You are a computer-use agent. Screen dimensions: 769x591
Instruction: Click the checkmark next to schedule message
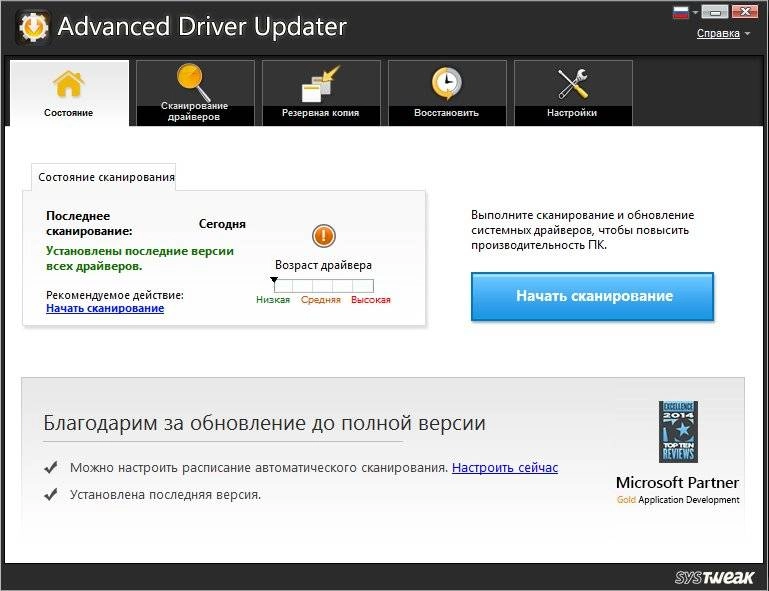(x=51, y=467)
